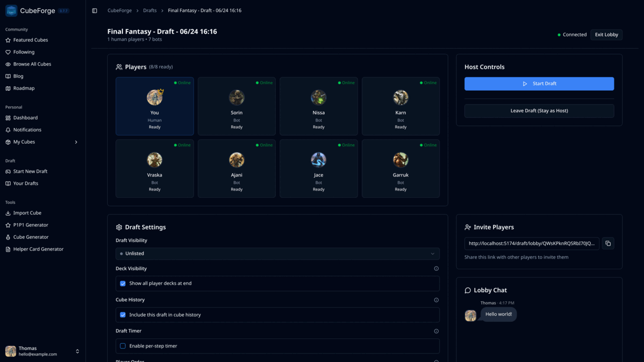This screenshot has height=362, width=644.
Task: Click the Cube Generator icon
Action: [8, 237]
